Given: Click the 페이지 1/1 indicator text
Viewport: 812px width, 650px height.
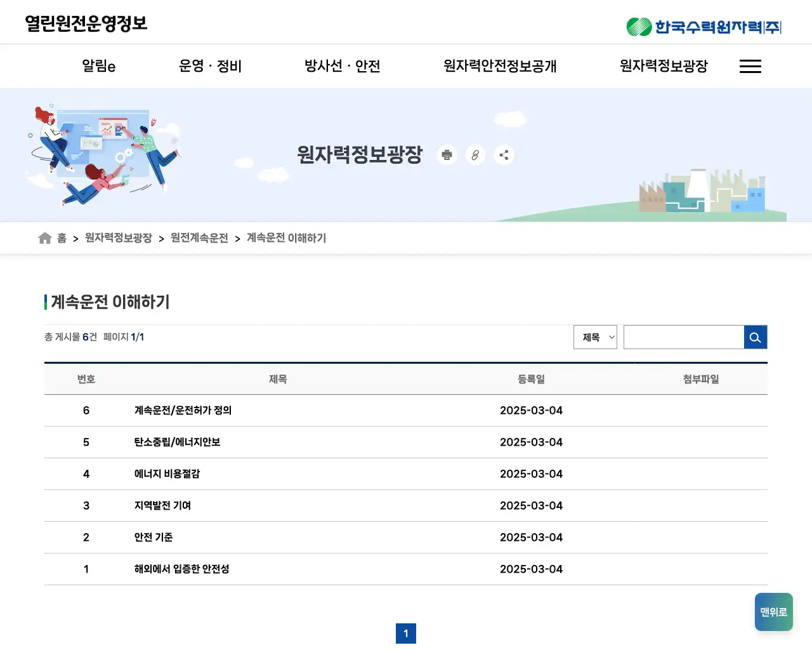Looking at the screenshot, I should pos(124,337).
